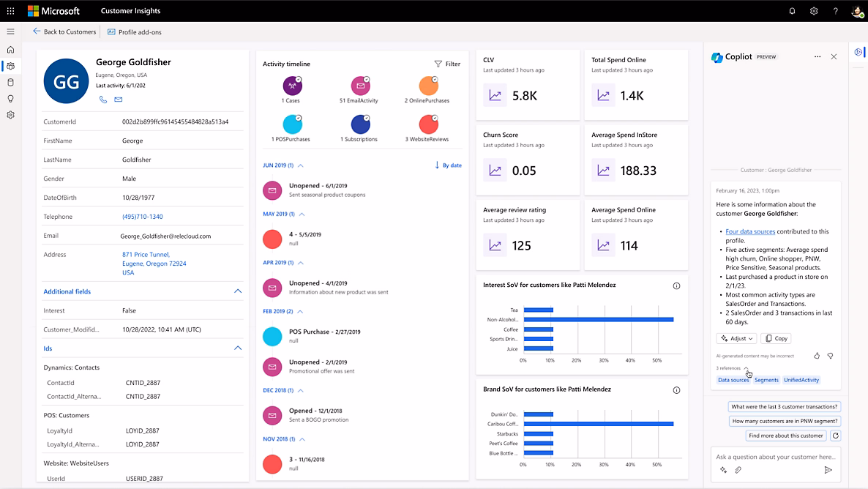Screen dimensions: 868x489
Task: Give a thumbs up to the Copilot response
Action: tap(816, 355)
